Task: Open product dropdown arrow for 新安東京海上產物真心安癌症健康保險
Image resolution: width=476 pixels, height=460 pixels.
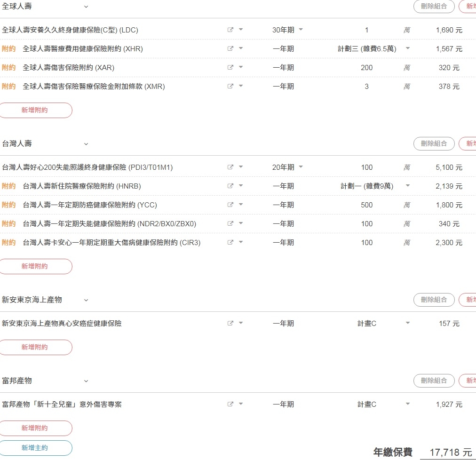Action: tap(241, 323)
